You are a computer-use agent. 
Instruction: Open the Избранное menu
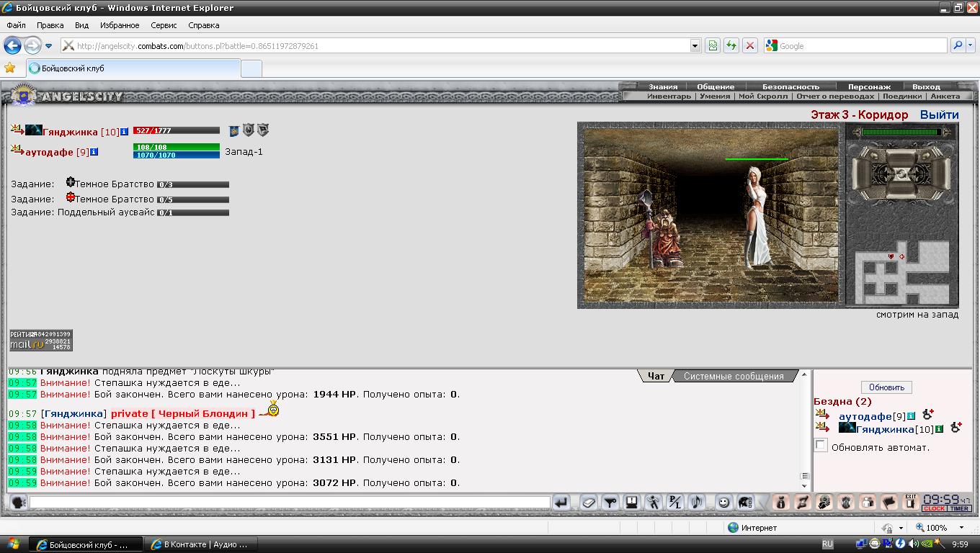120,25
